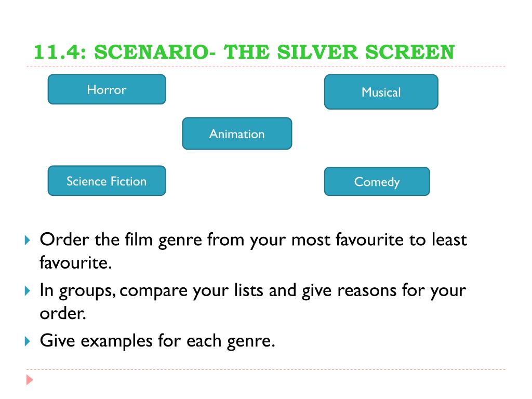Click the blue bullet arrow before 'Order the film'
Image resolution: width=532 pixels, height=399 pixels.
28,240
